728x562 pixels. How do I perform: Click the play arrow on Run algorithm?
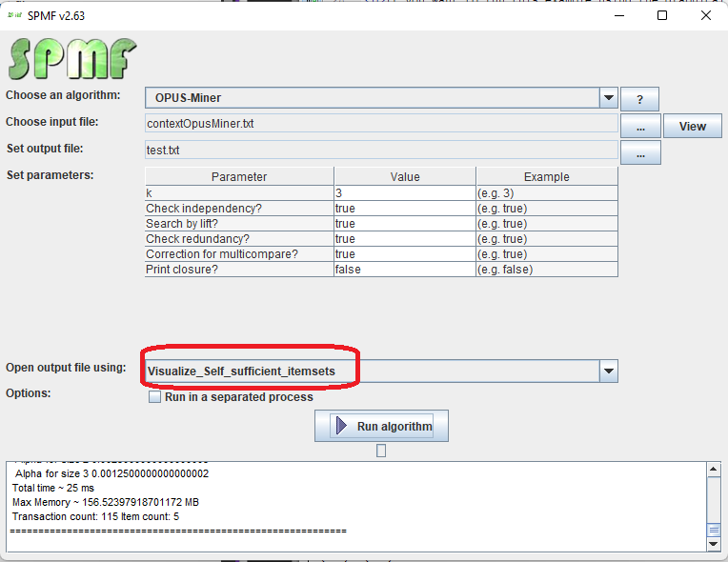(342, 426)
